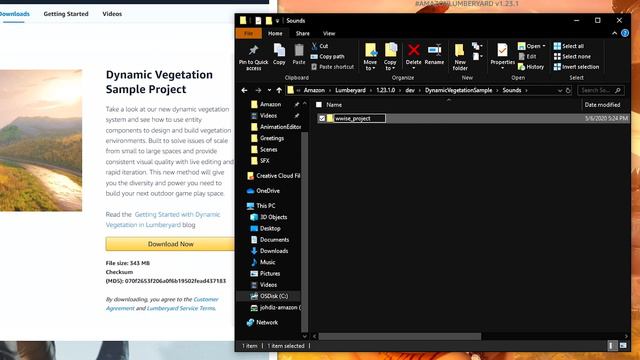Sort by the Name column header
Viewport: 640px width, 360px height.
click(334, 105)
